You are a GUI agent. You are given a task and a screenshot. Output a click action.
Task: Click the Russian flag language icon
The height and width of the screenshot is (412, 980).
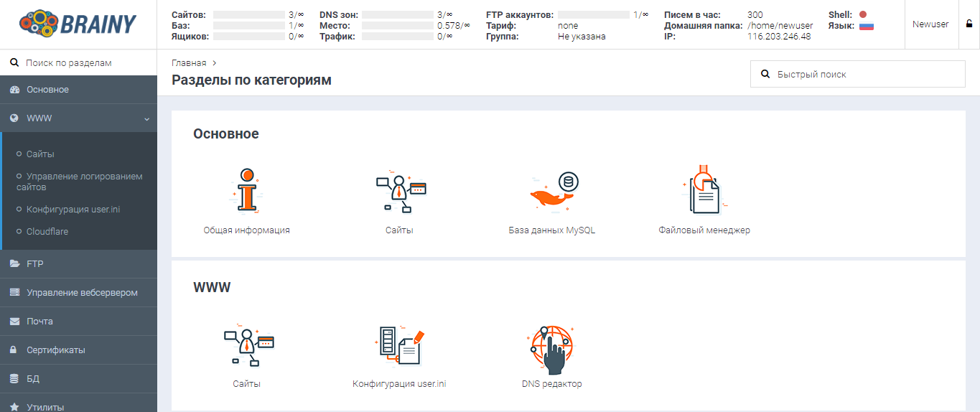point(866,26)
